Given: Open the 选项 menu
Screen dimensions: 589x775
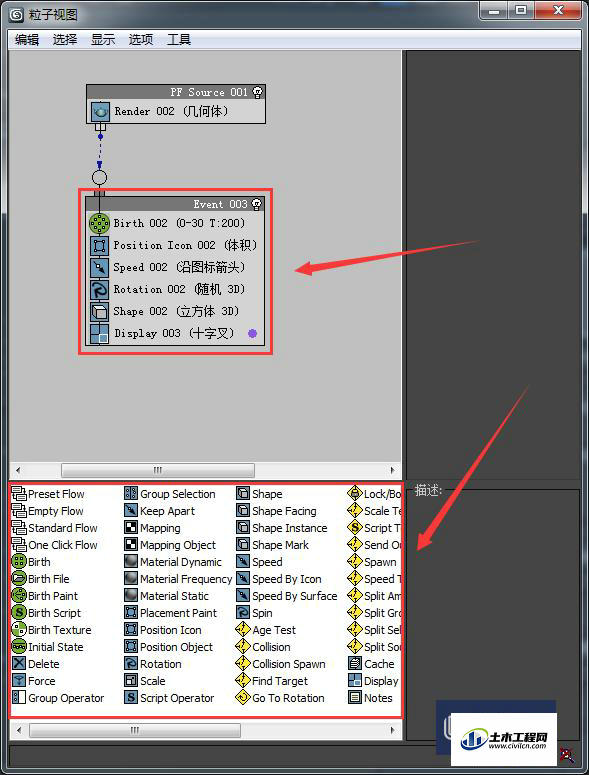Looking at the screenshot, I should (x=141, y=40).
